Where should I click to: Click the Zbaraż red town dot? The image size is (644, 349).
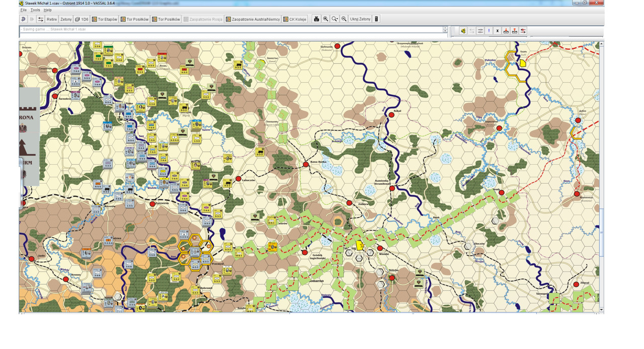[576, 285]
